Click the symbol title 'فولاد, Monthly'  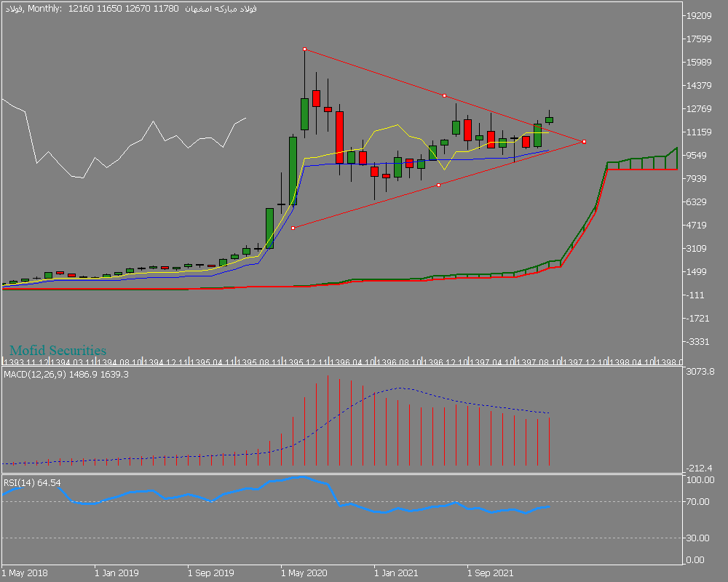point(33,8)
